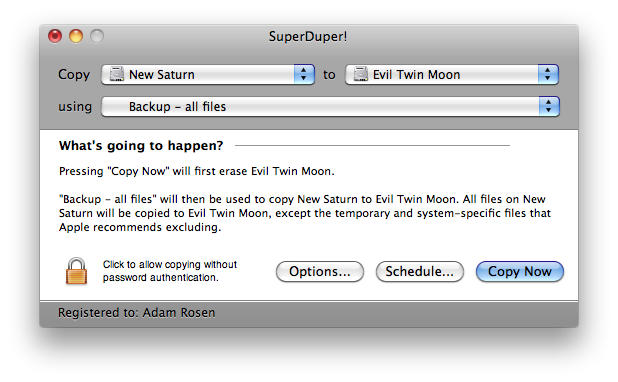618x382 pixels.
Task: Expand the Backup - all files script arrows
Action: click(549, 106)
